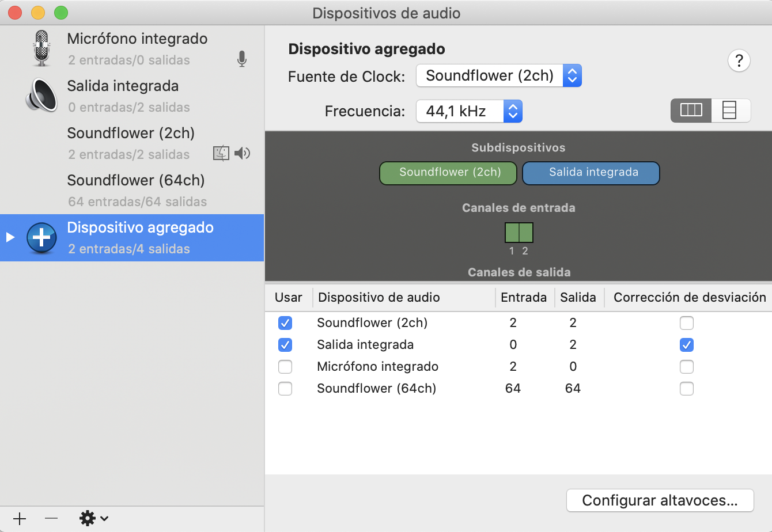Viewport: 772px width, 532px height.
Task: Disable drift correction for Salida integrada
Action: click(x=686, y=345)
